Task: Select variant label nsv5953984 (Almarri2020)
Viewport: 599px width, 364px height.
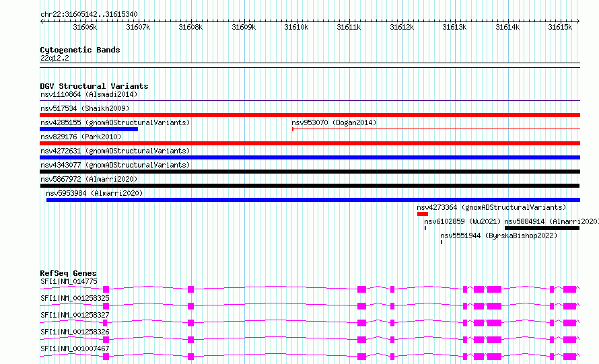Action: [x=94, y=193]
